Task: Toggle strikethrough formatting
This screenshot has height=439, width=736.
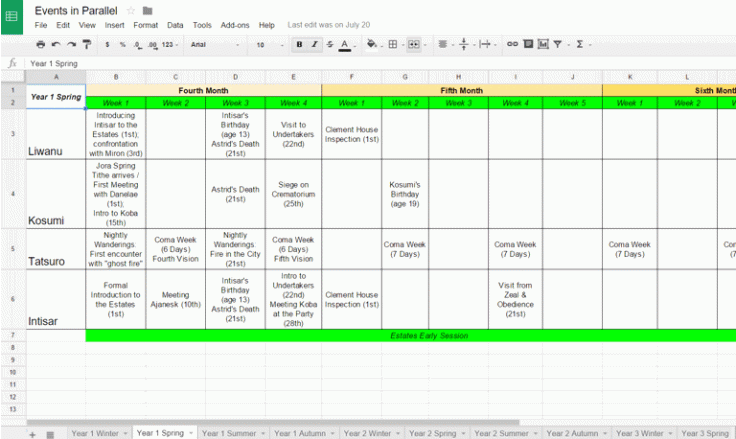Action: click(330, 44)
